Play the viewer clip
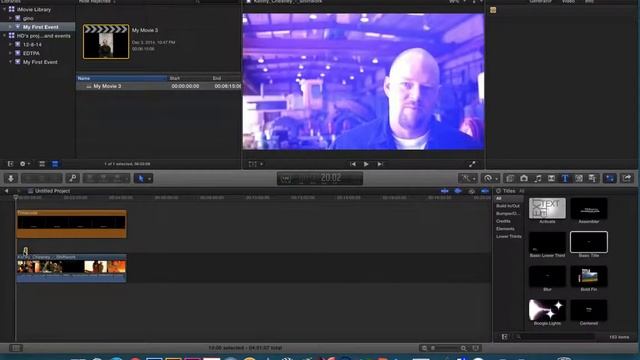 pos(366,164)
